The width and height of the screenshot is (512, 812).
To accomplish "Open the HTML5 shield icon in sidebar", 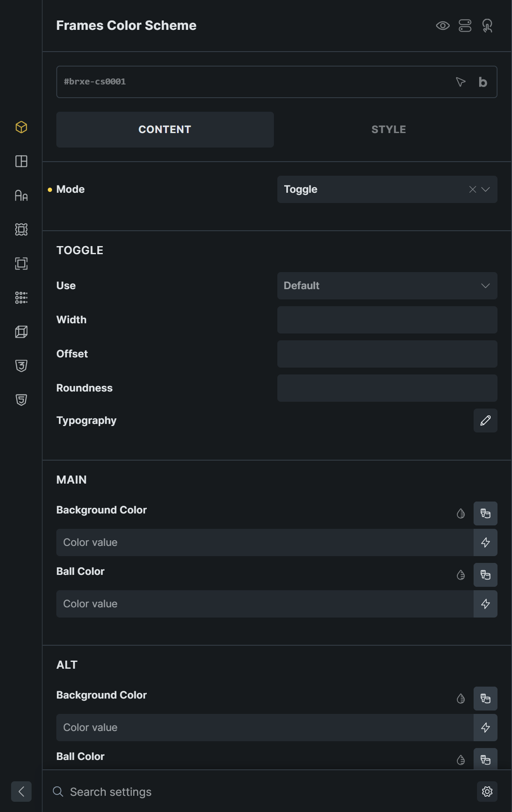I will 21,400.
